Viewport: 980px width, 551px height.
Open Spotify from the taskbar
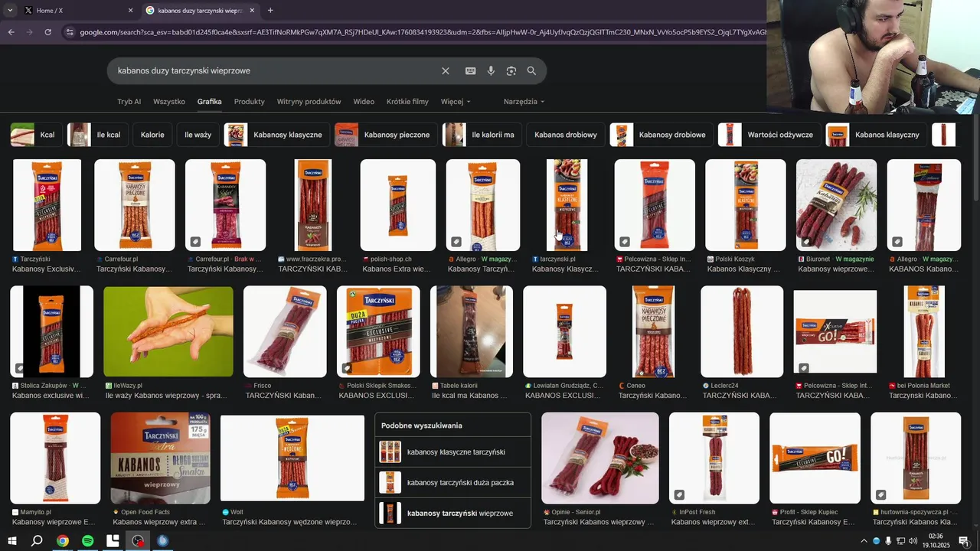88,541
